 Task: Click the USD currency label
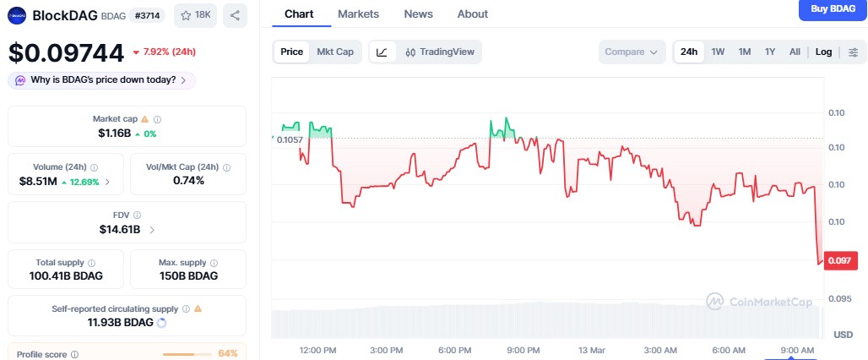pos(843,335)
